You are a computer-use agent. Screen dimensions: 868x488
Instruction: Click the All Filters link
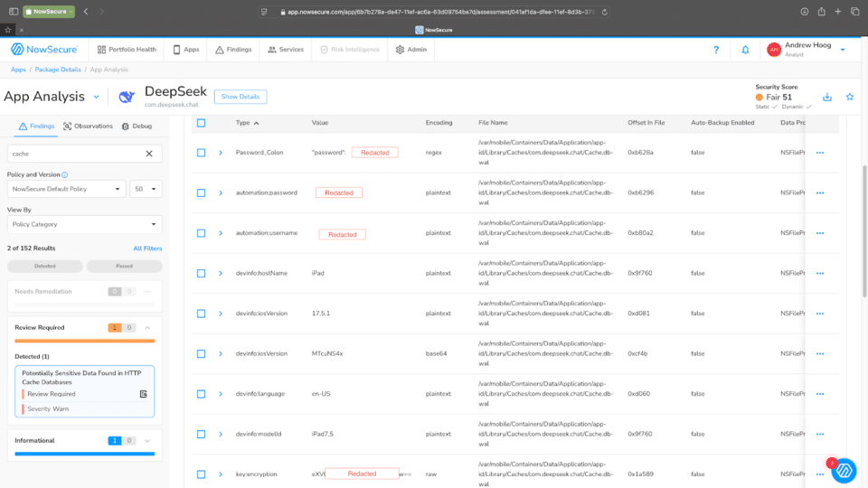[147, 248]
